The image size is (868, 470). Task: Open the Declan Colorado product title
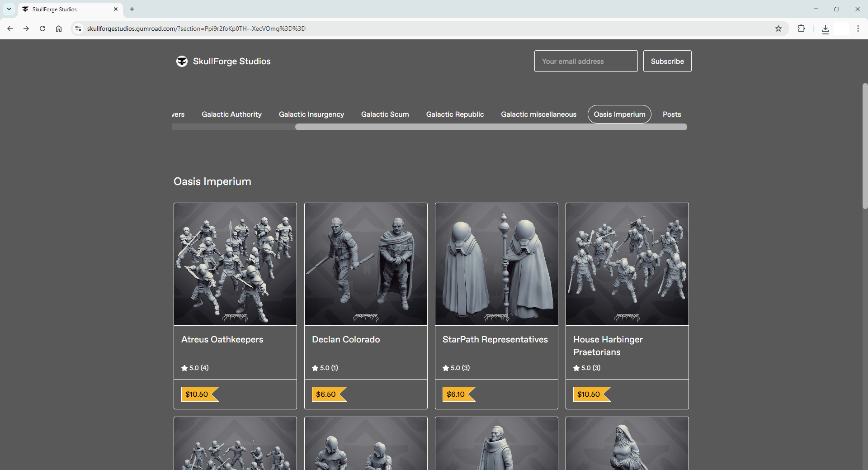pos(346,339)
